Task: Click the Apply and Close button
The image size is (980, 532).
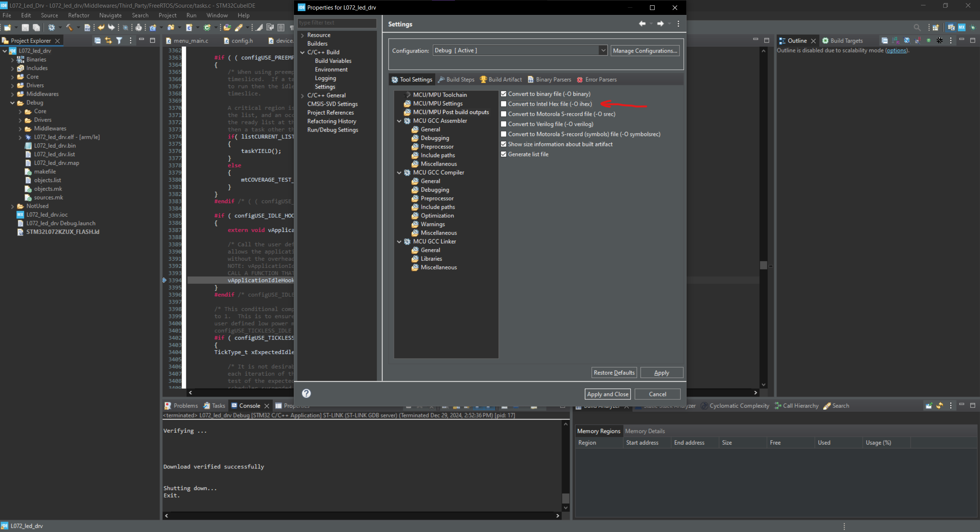Action: 607,394
